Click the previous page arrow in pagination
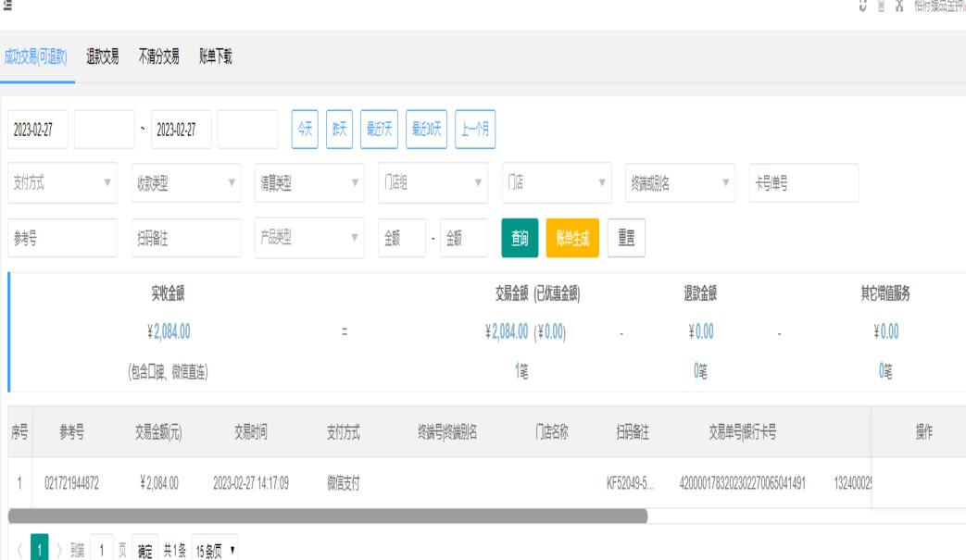 19,551
